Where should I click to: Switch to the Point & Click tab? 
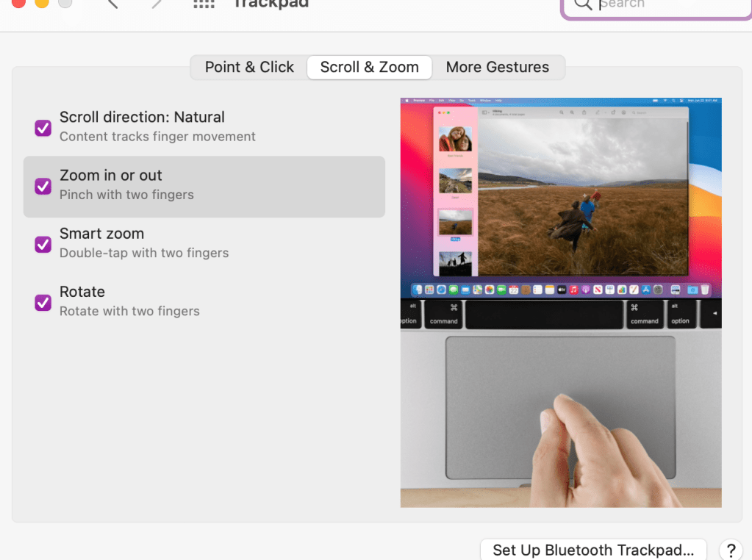tap(249, 67)
